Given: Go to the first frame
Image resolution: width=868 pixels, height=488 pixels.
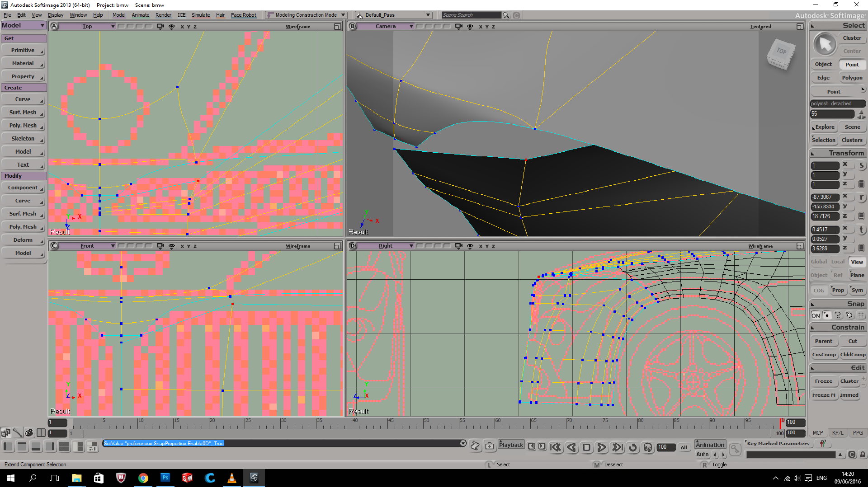Looking at the screenshot, I should (x=556, y=447).
